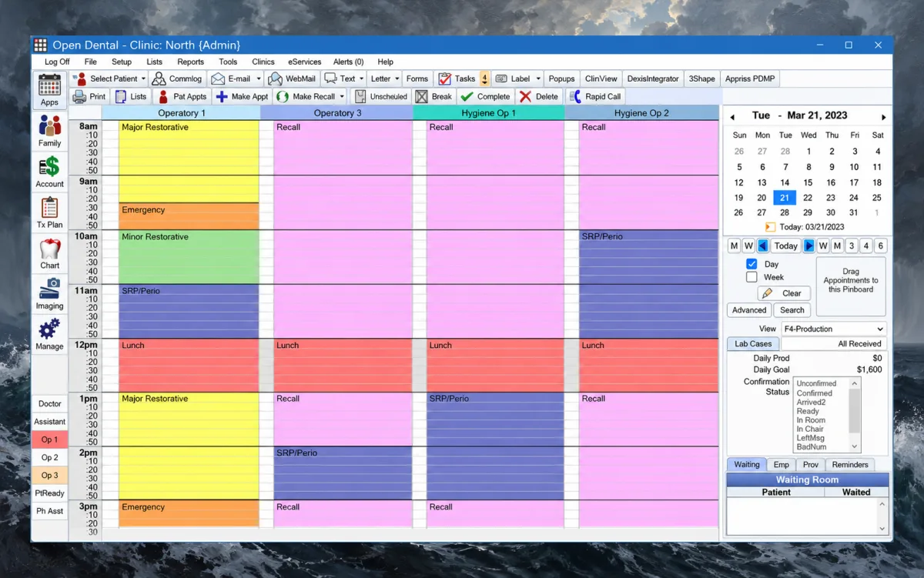Open the Setup menu
This screenshot has height=578, width=924.
click(x=122, y=62)
